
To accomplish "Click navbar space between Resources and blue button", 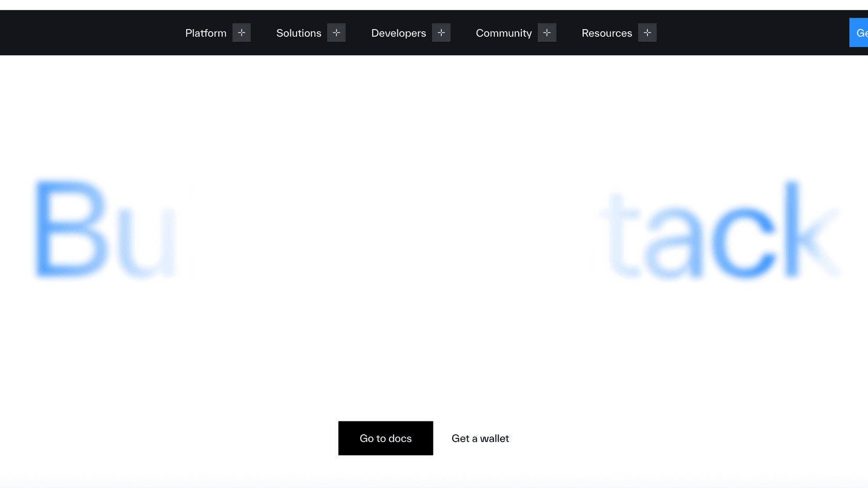I will point(749,33).
